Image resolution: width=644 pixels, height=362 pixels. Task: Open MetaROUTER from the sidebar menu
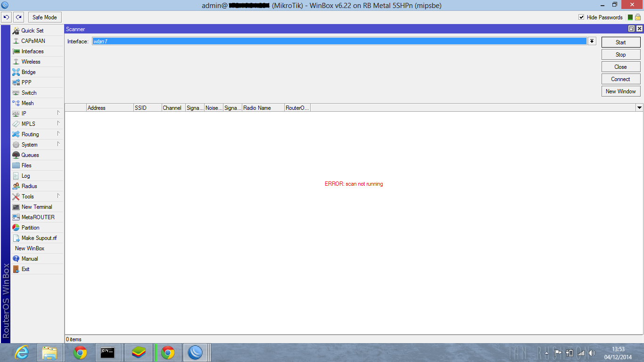coord(37,217)
